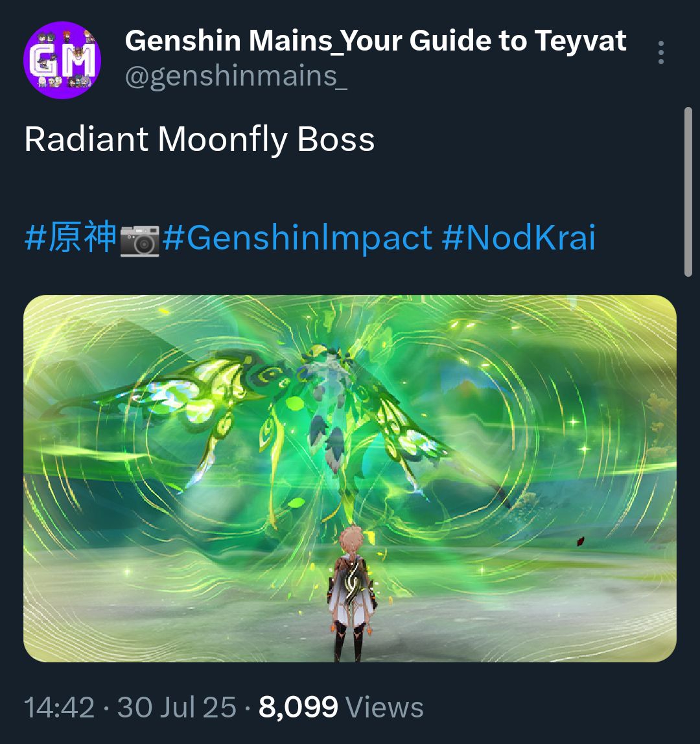This screenshot has height=744, width=700.
Task: Open the #NodKrai hashtag
Action: [x=519, y=237]
